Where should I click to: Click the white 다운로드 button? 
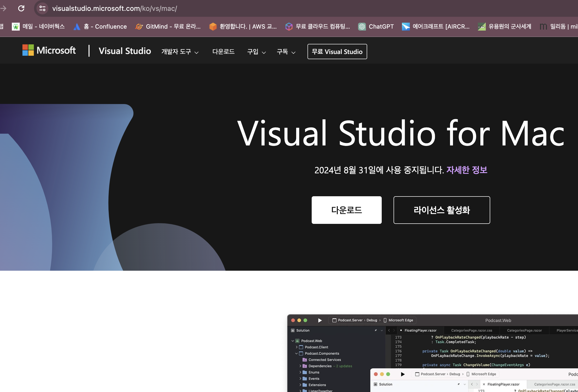pos(346,210)
